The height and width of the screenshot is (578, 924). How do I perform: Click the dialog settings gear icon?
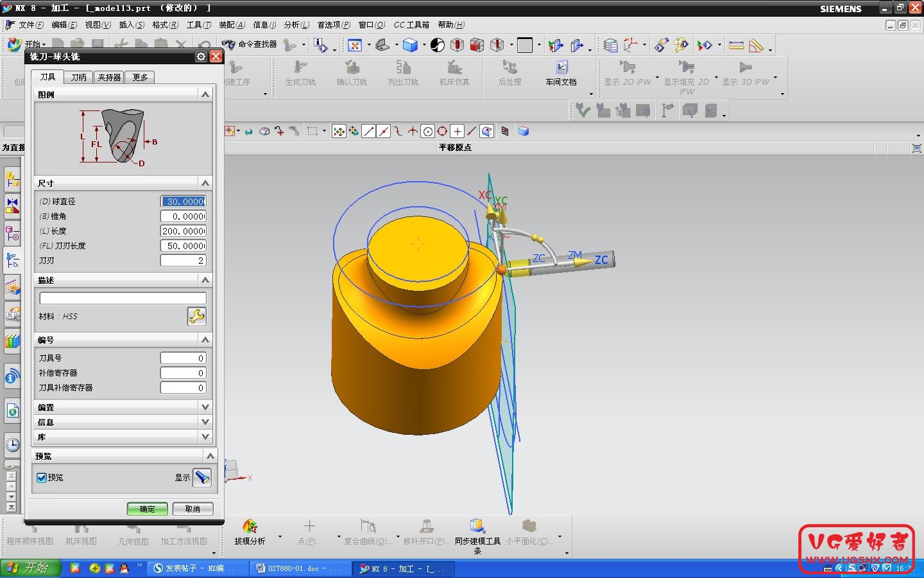pyautogui.click(x=201, y=57)
